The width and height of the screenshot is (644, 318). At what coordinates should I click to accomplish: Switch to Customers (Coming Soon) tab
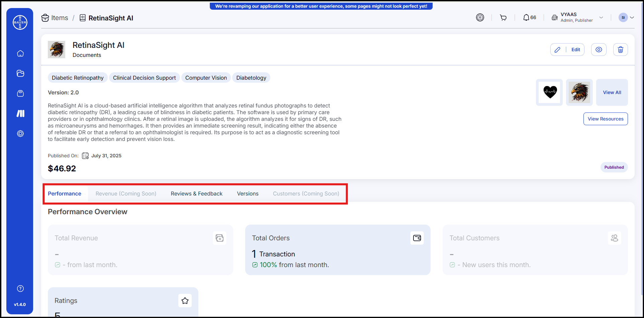306,194
